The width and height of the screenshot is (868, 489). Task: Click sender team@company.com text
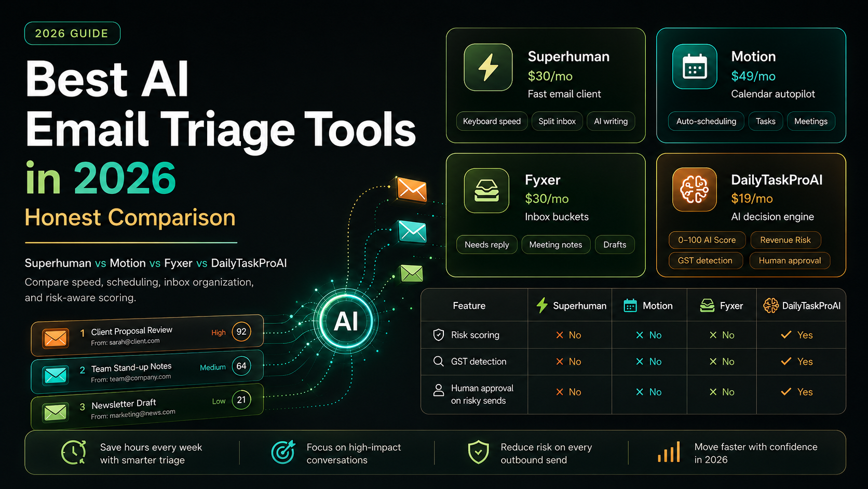click(x=140, y=378)
